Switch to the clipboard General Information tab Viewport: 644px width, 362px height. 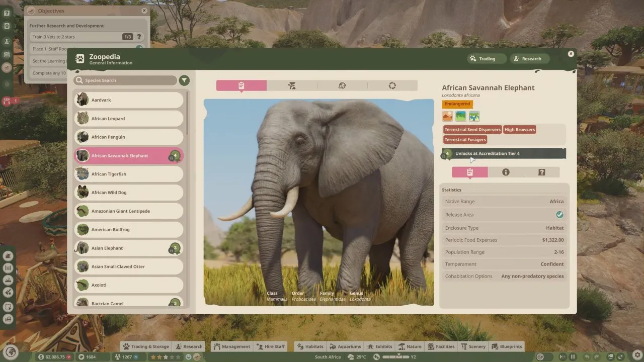click(242, 85)
